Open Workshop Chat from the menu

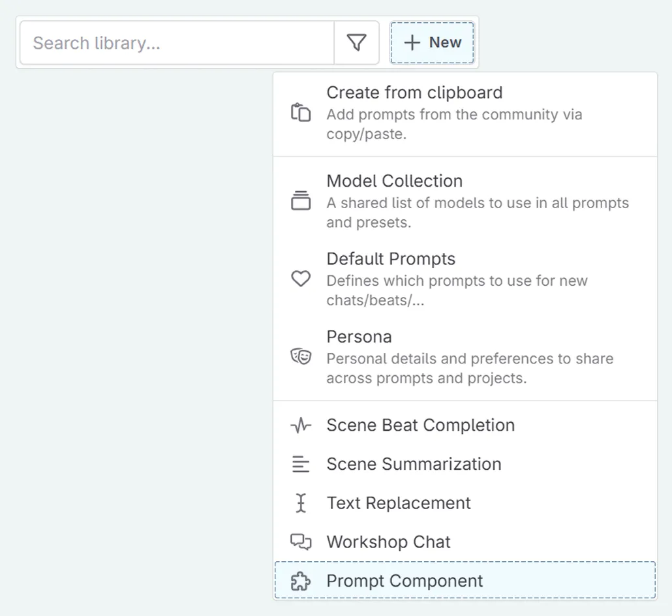point(388,542)
